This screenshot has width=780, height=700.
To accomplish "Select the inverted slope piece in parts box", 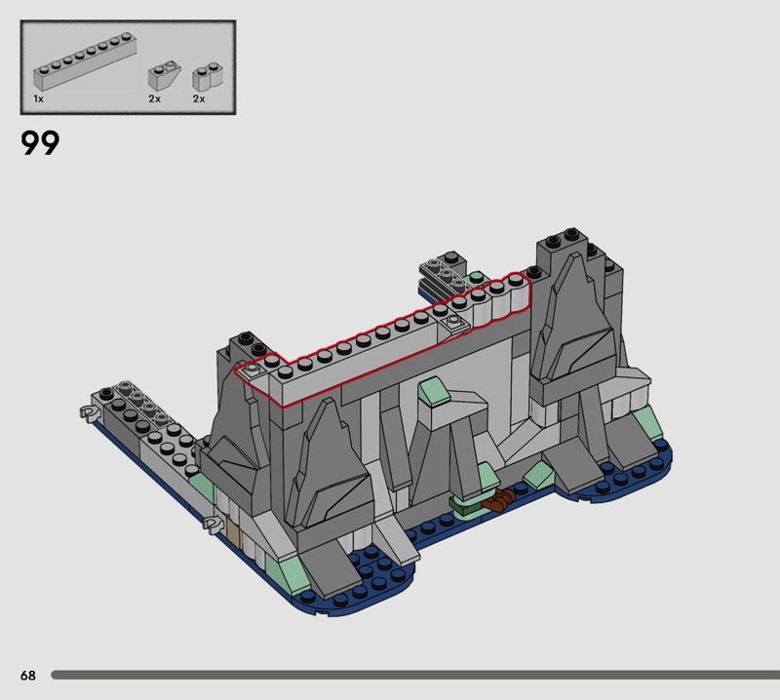I will point(160,76).
